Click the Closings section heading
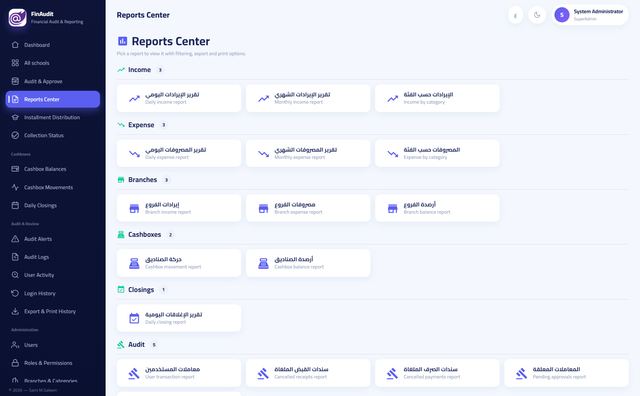This screenshot has width=640, height=396. coord(141,290)
